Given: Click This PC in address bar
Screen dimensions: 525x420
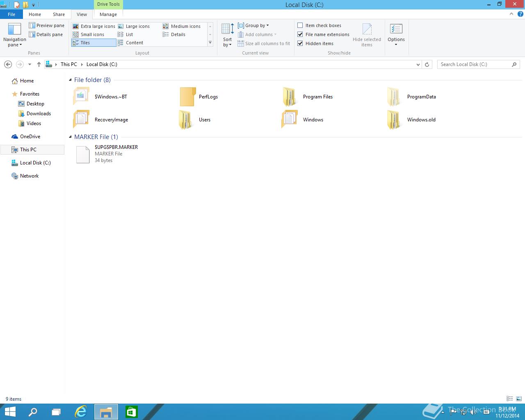Looking at the screenshot, I should click(x=68, y=64).
